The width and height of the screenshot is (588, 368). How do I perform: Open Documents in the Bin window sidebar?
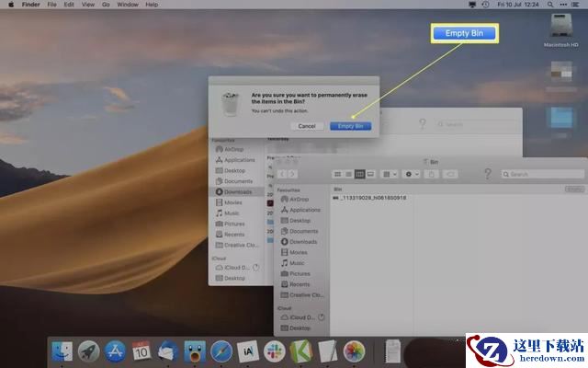coord(300,231)
